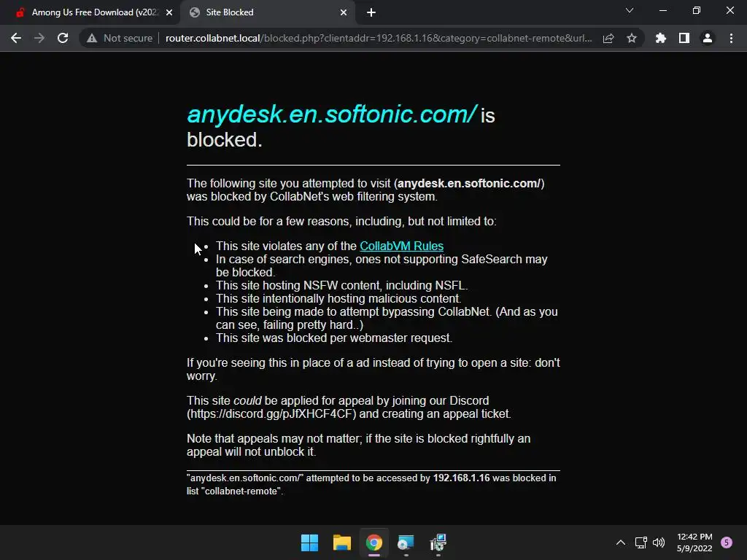Expand the tab search chevron
The height and width of the screenshot is (560, 747).
[x=630, y=10]
